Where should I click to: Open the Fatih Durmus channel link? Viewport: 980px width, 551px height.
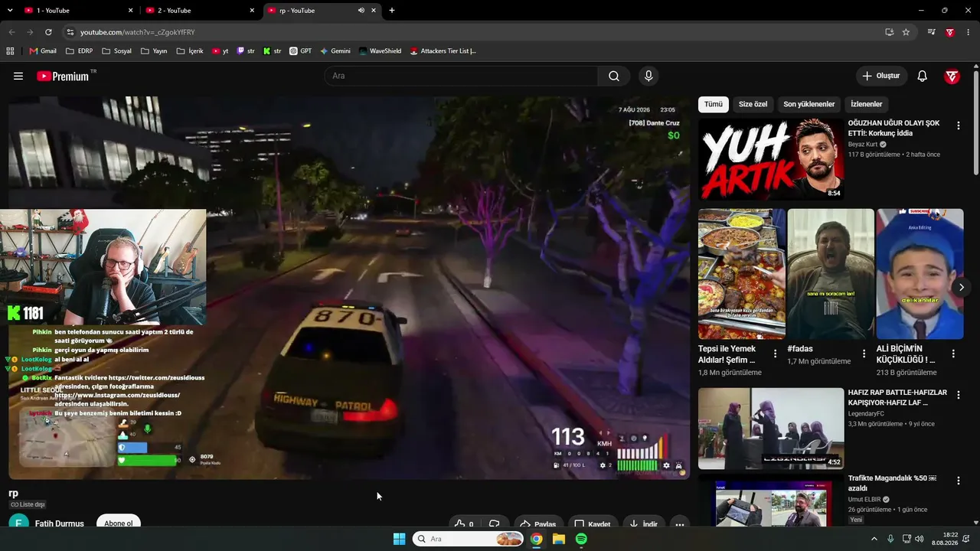[60, 524]
